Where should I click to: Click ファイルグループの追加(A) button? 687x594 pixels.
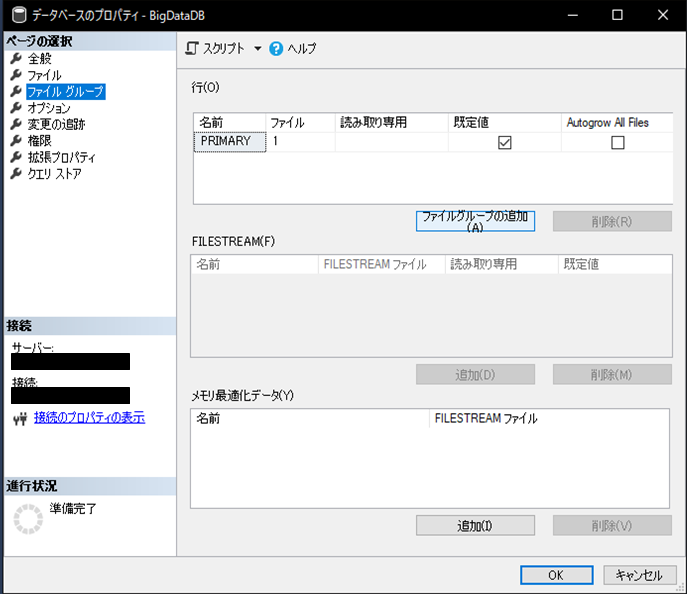[x=475, y=221]
